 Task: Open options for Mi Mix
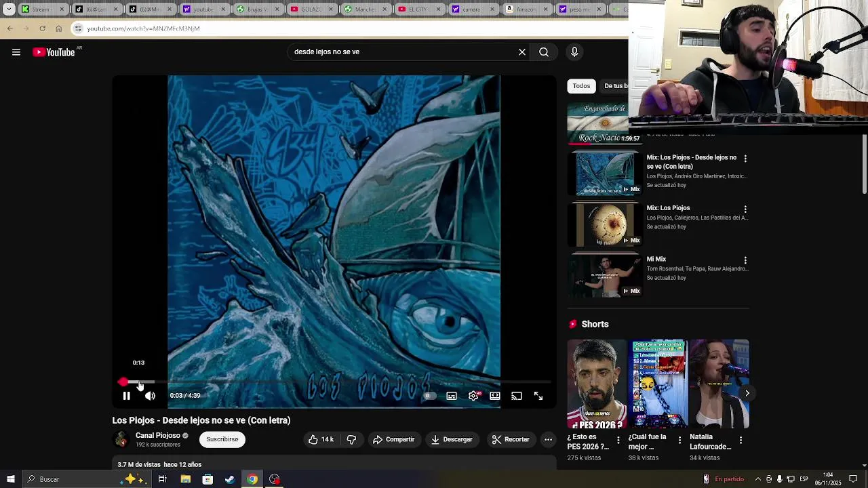(745, 260)
